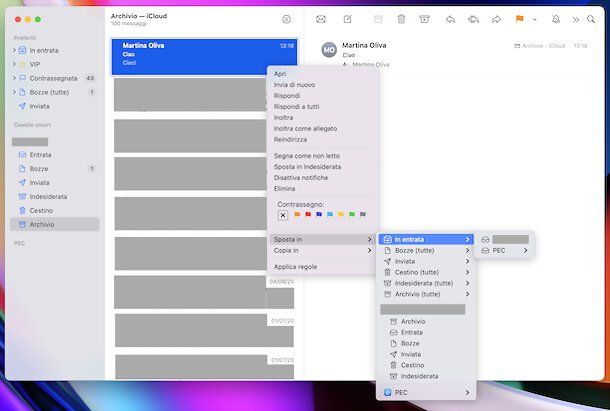
Task: Open Cestino (tutte) submenu entry
Action: click(x=426, y=272)
